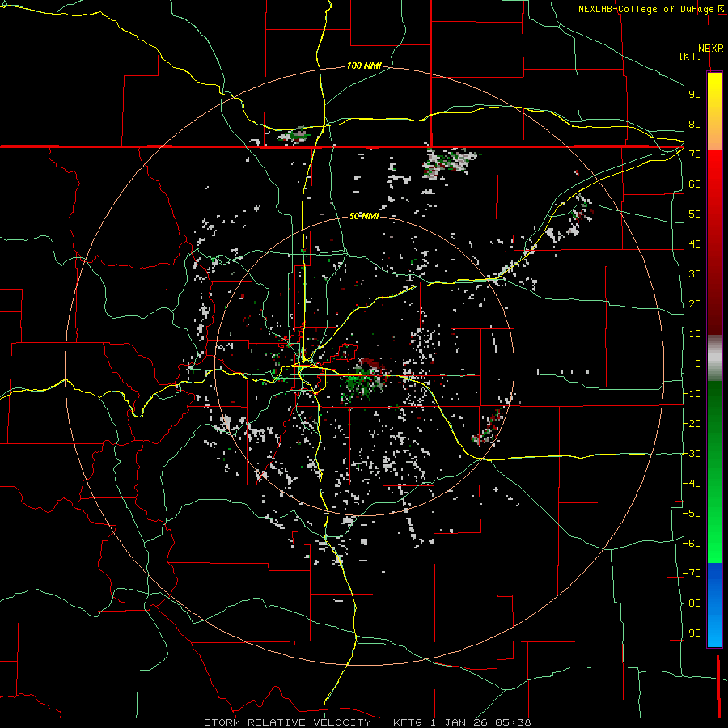The image size is (728, 728).
Task: Click the [KT] units label
Action: [691, 56]
